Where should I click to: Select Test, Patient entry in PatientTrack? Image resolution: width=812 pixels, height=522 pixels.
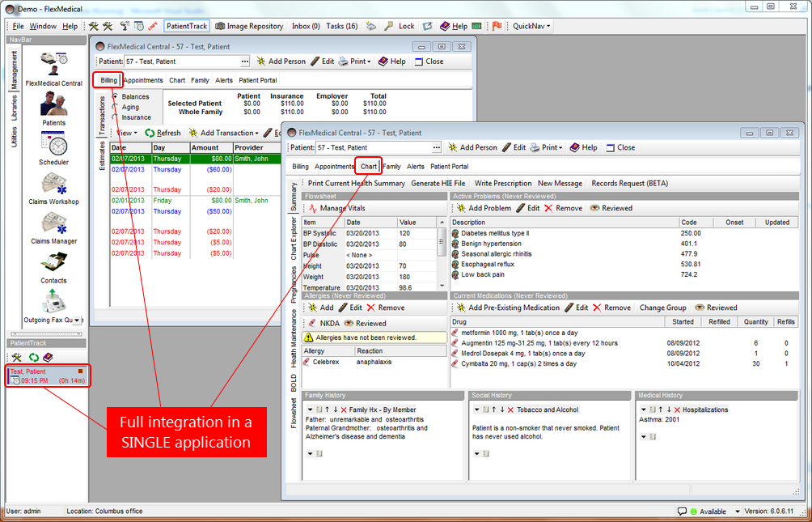49,376
